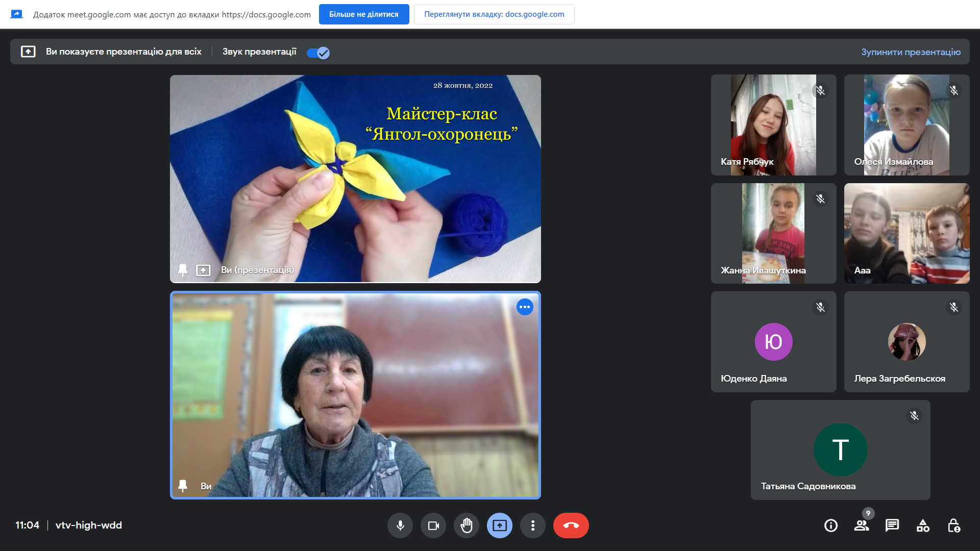Unpin your own video tile
This screenshot has height=551, width=980.
pos(183,486)
